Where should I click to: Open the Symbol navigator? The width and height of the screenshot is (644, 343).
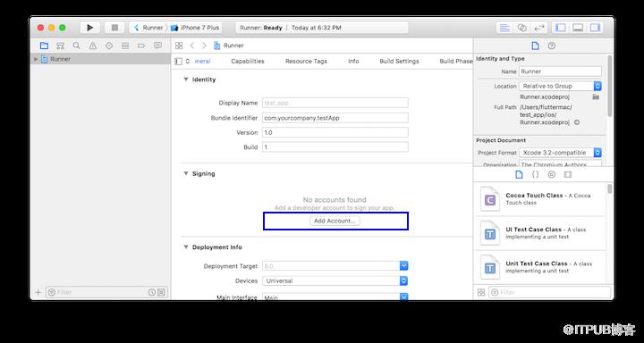coord(61,46)
